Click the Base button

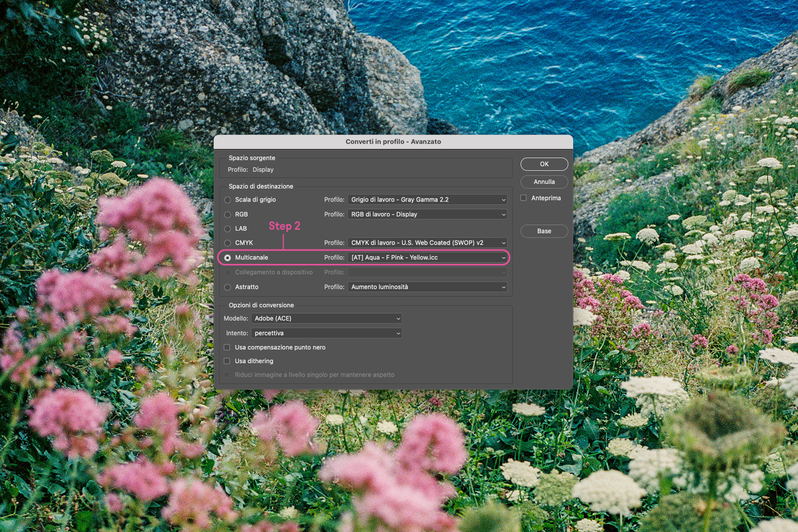544,231
